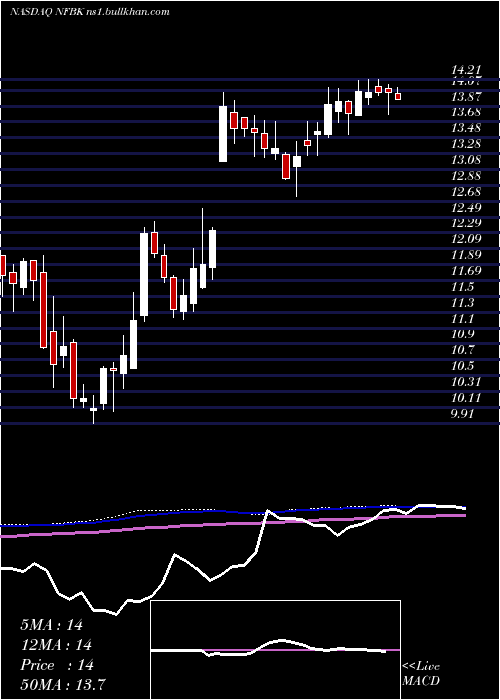500x700 pixels.
Task: Click the 10.11 price axis label
Action: point(466,398)
